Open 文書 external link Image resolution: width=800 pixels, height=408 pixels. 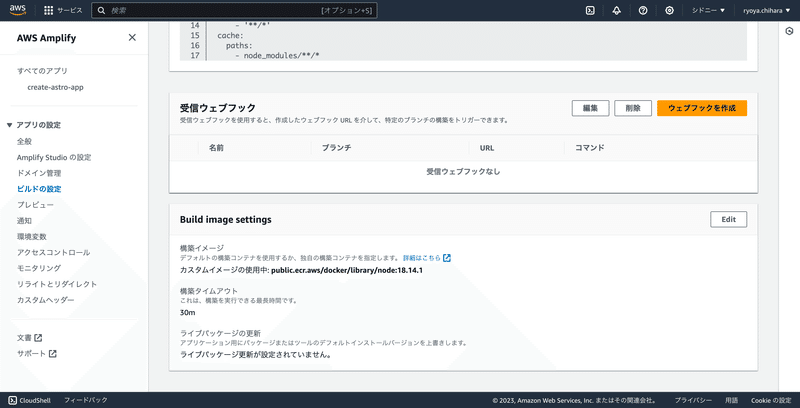[x=29, y=338]
